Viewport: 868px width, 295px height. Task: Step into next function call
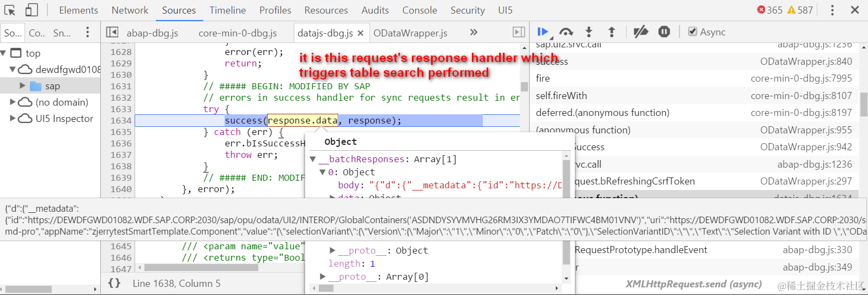coord(588,32)
